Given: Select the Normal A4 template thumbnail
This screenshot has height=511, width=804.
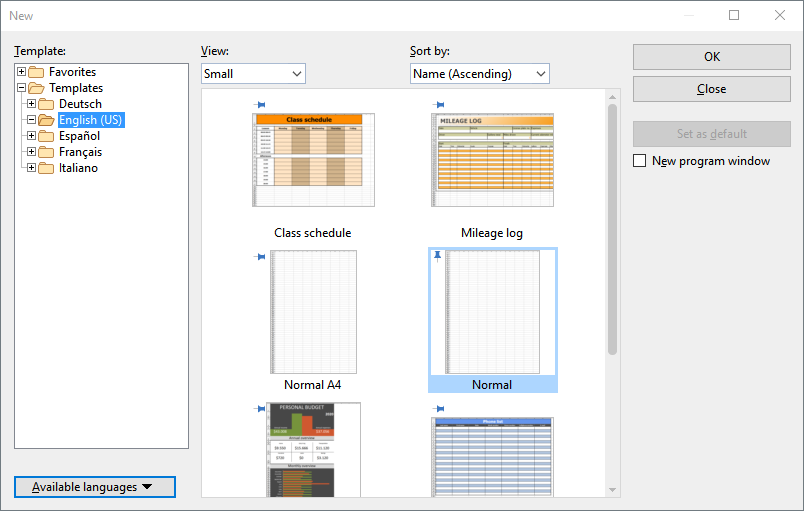Looking at the screenshot, I should pyautogui.click(x=313, y=312).
